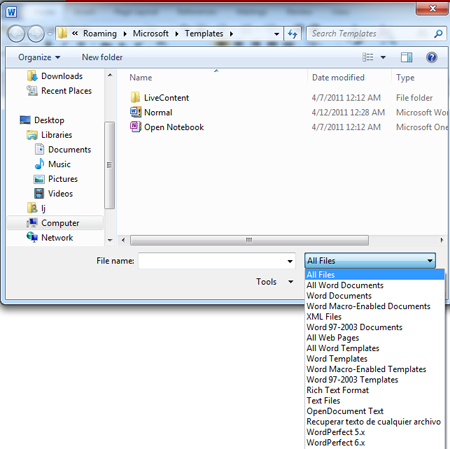Open the view options dropdown arrow
The height and width of the screenshot is (449, 450).
383,57
